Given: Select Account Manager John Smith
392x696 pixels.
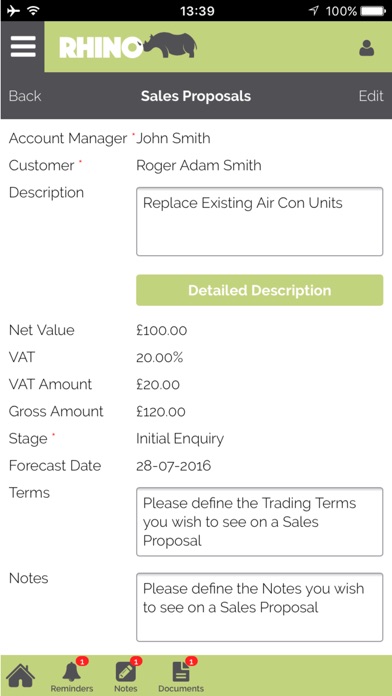Looking at the screenshot, I should click(x=173, y=138).
